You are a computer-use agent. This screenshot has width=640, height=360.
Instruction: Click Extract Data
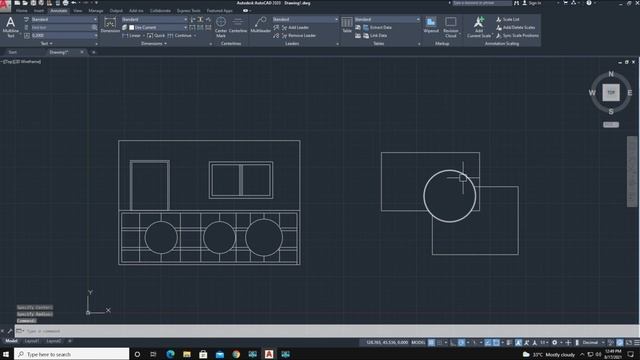tap(377, 27)
